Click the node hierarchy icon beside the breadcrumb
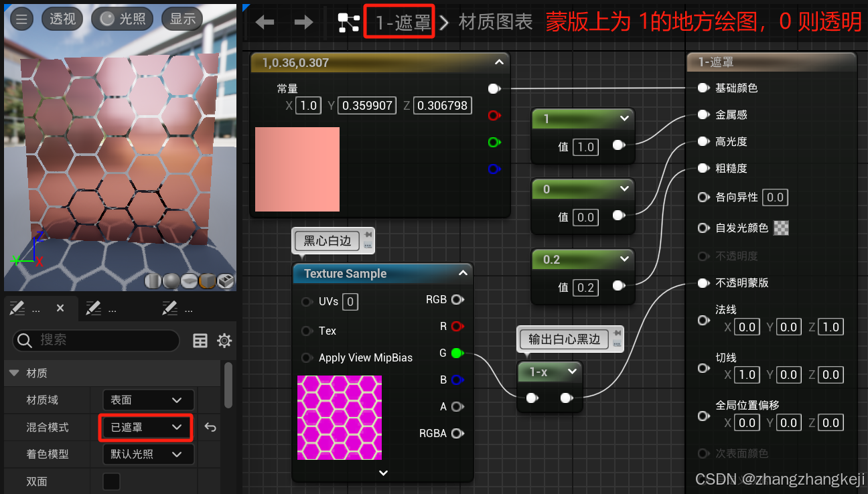This screenshot has width=868, height=494. coord(348,21)
